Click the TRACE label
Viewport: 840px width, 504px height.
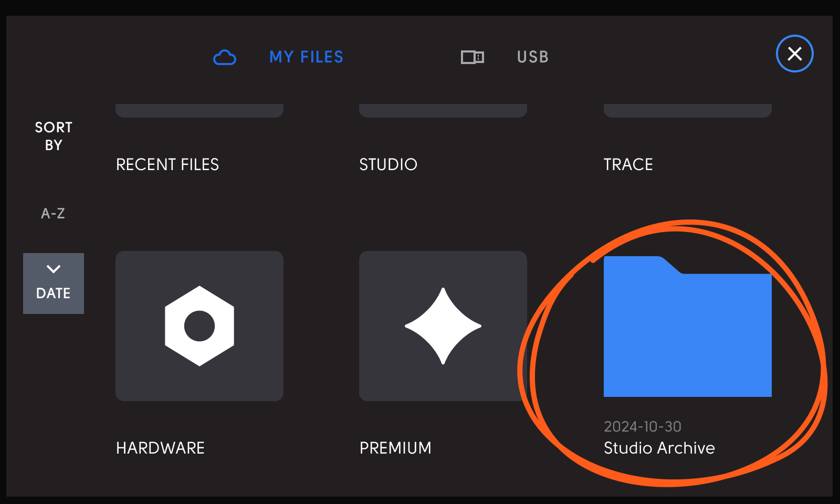point(628,164)
